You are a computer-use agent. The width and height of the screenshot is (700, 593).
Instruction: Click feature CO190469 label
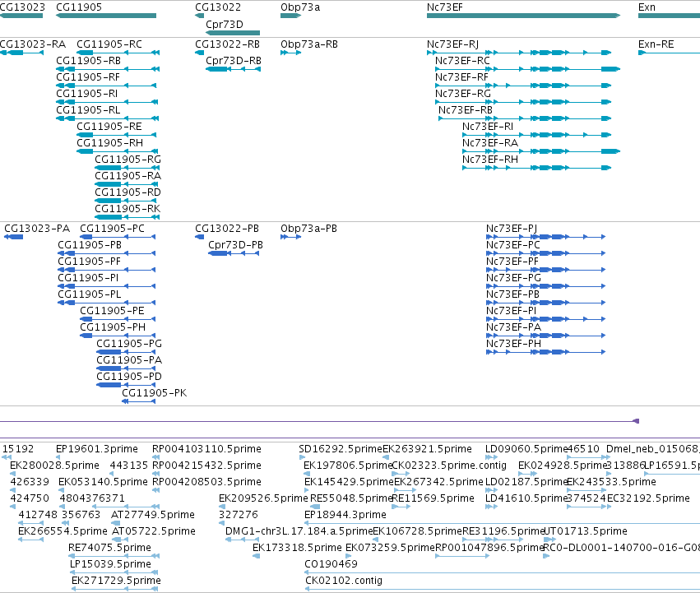pyautogui.click(x=331, y=564)
